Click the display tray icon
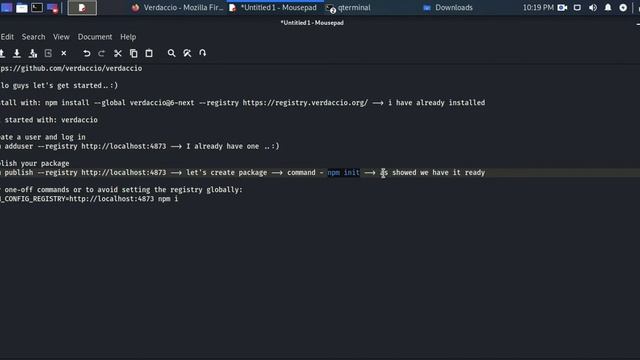The width and height of the screenshot is (640, 360). 577,7
